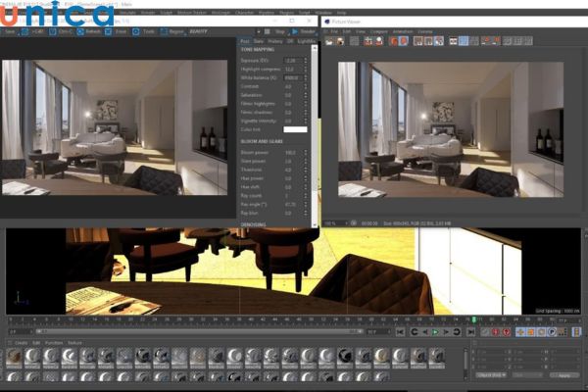
Task: Click the Apply button in coordinates panel
Action: click(x=563, y=374)
